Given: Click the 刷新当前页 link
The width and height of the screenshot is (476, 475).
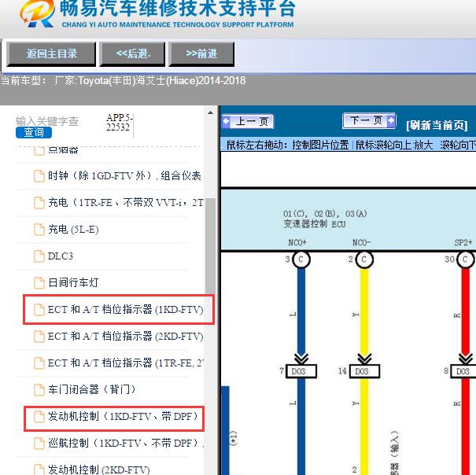Looking at the screenshot, I should 437,125.
